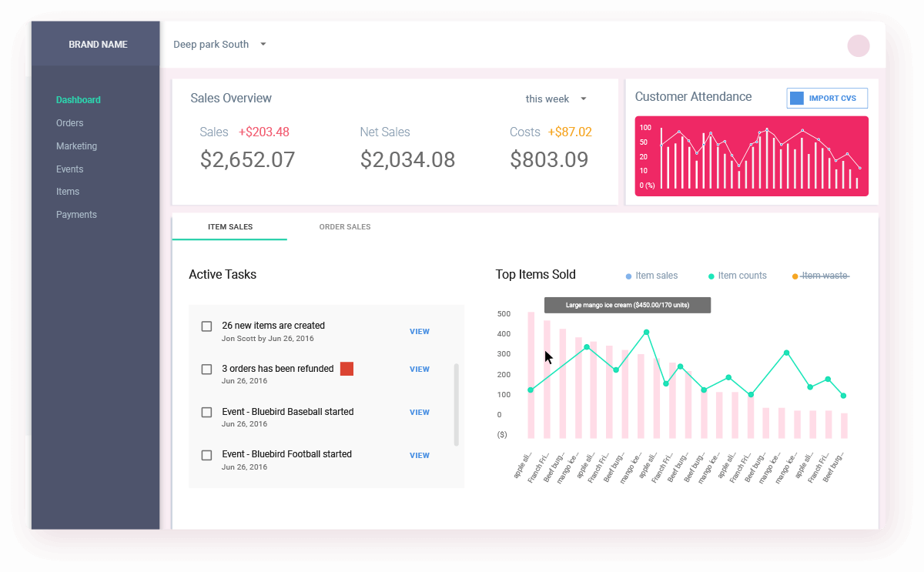The width and height of the screenshot is (924, 572).
Task: Select the Item Sales tab
Action: [x=230, y=227]
